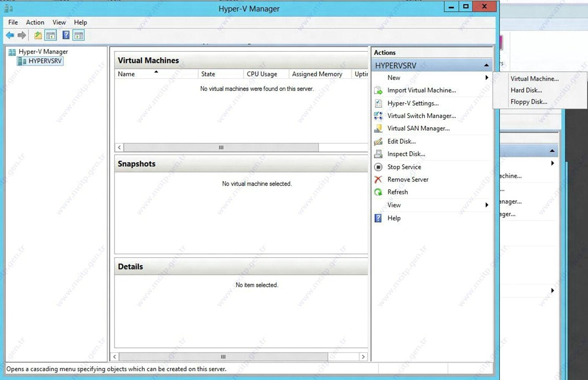Click Hyper-V Manager root tree icon
The image size is (588, 380).
(x=12, y=52)
